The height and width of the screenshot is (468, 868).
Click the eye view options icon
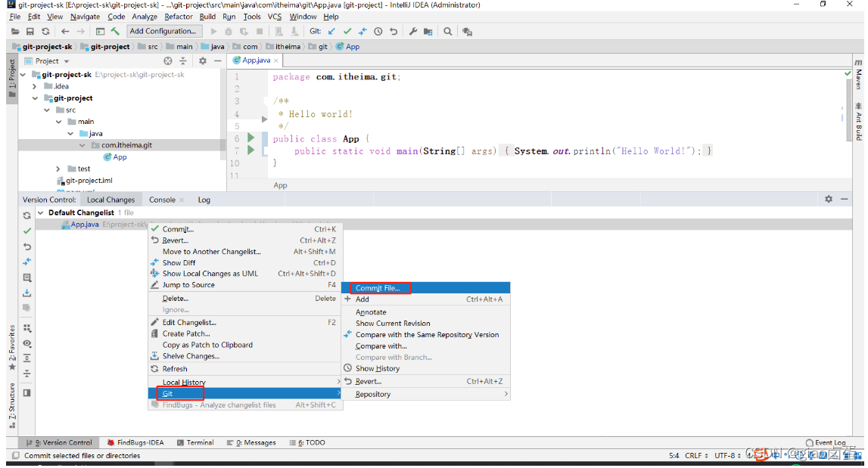click(x=26, y=343)
